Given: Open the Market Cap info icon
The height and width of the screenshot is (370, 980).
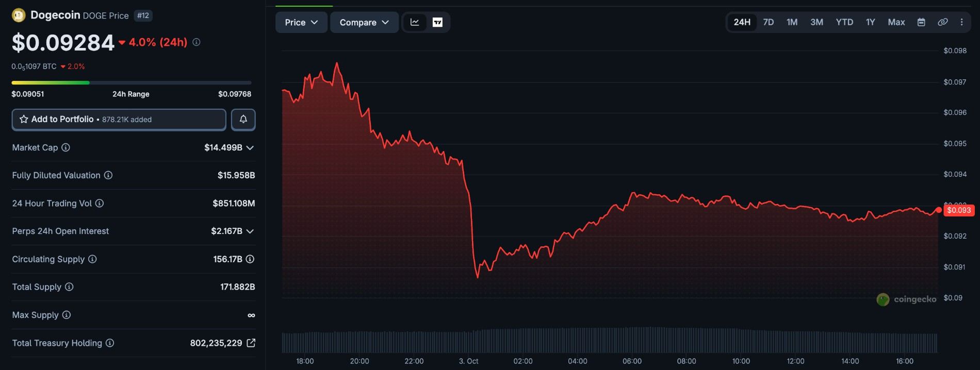Looking at the screenshot, I should coord(66,147).
